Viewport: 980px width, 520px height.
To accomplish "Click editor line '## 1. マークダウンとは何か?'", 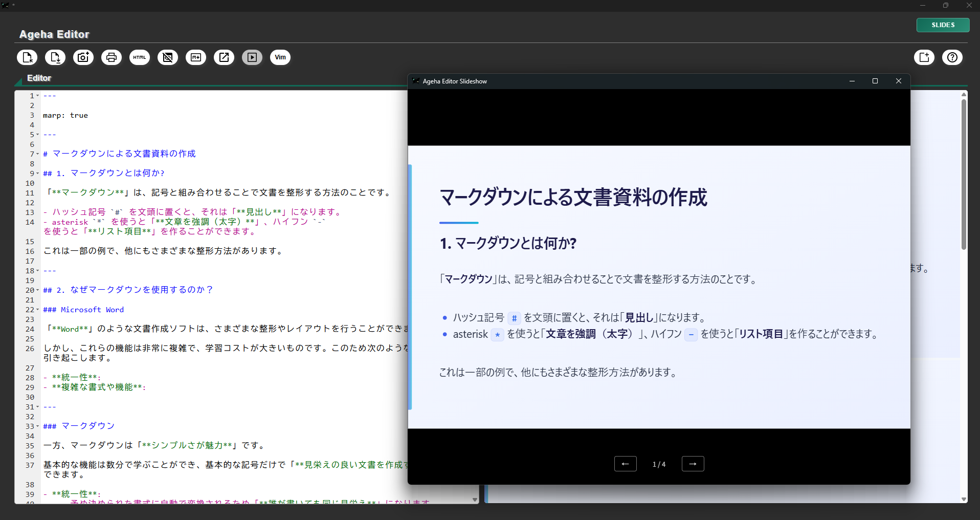I will click(x=104, y=174).
